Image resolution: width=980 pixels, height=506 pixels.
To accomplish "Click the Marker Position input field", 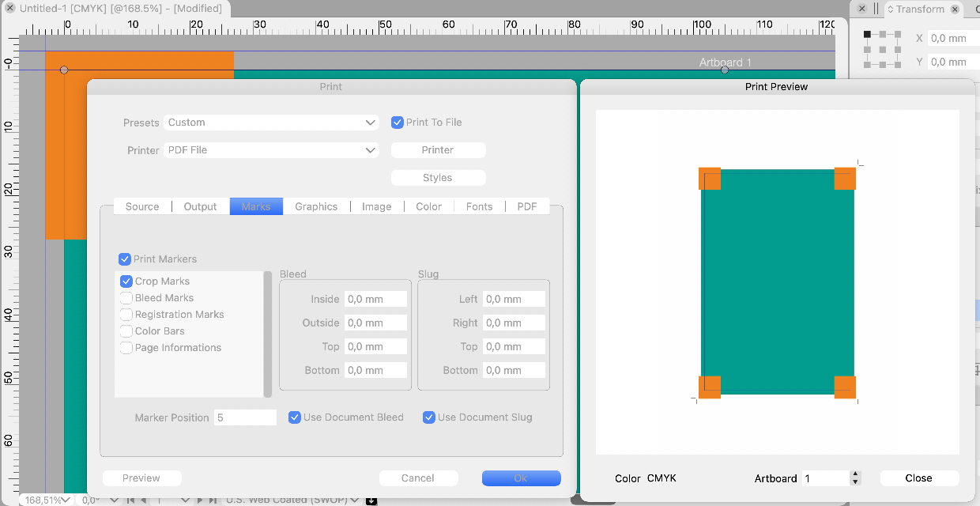I will point(245,417).
